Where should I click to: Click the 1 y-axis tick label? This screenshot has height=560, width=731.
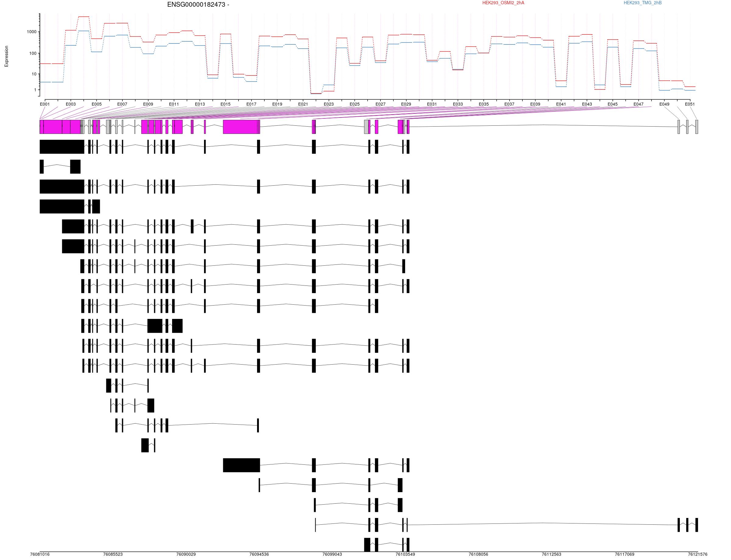point(35,90)
